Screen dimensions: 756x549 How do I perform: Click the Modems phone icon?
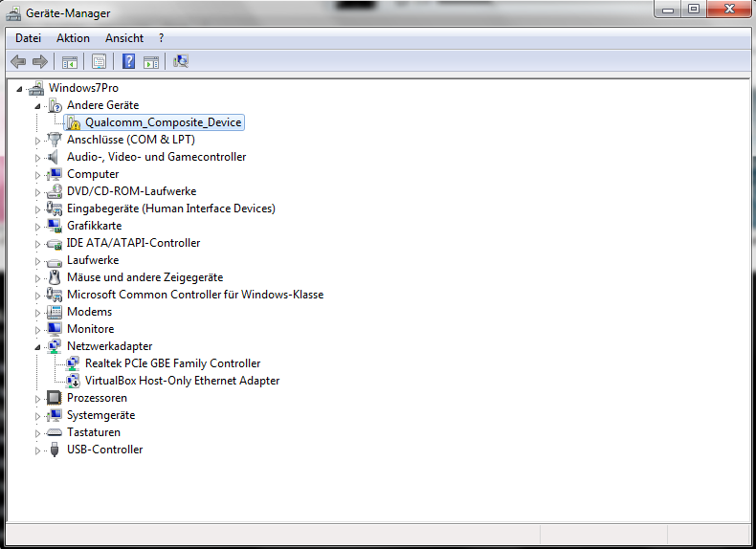click(55, 312)
